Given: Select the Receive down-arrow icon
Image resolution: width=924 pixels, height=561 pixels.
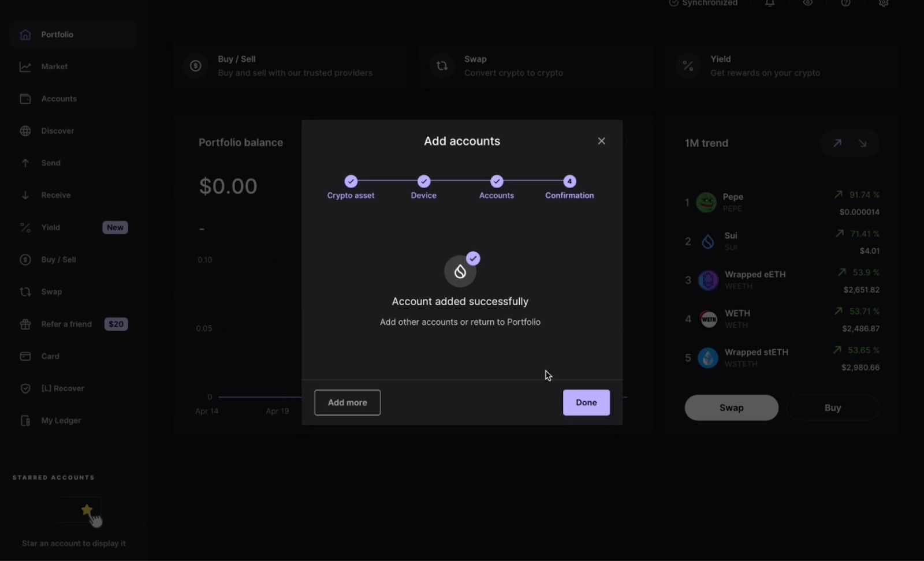Looking at the screenshot, I should coord(25,195).
